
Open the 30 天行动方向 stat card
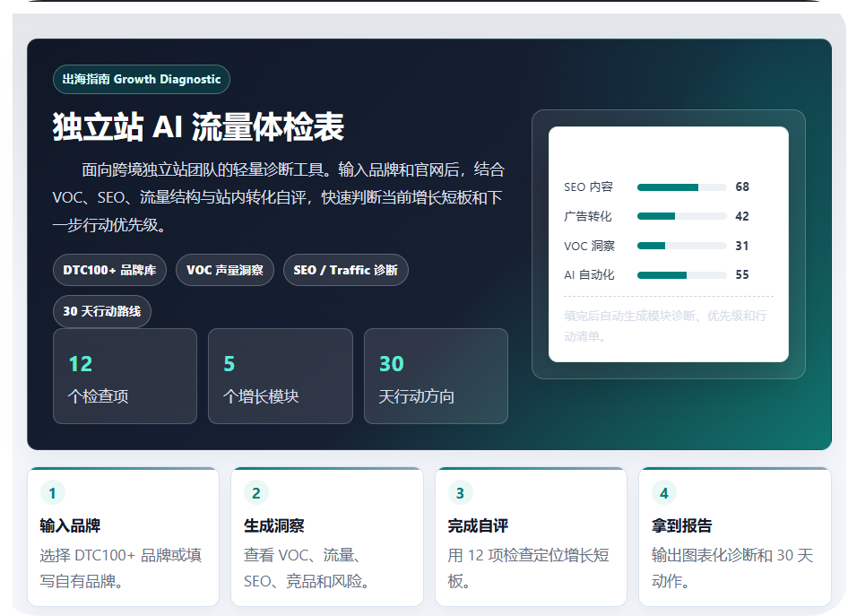point(436,377)
